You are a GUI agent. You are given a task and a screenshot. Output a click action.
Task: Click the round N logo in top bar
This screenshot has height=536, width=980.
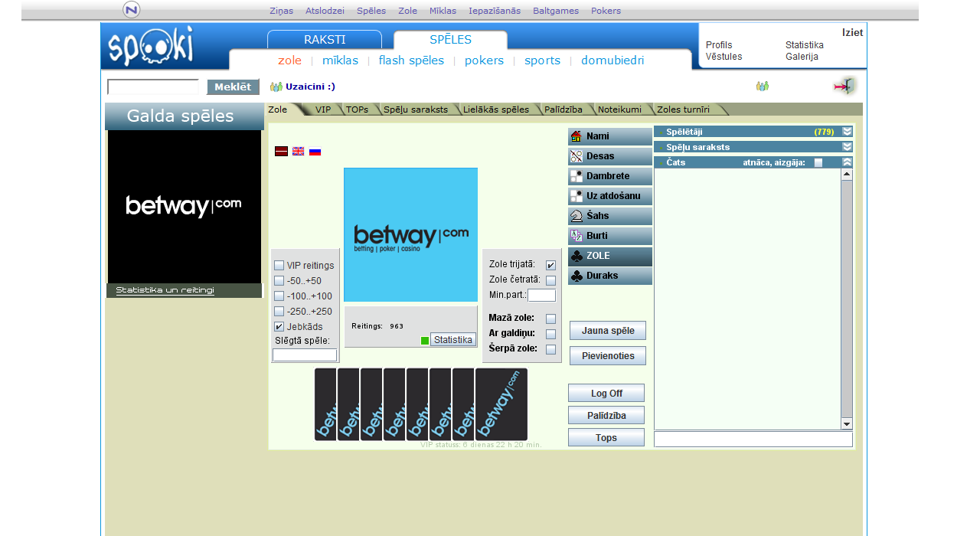coord(132,10)
